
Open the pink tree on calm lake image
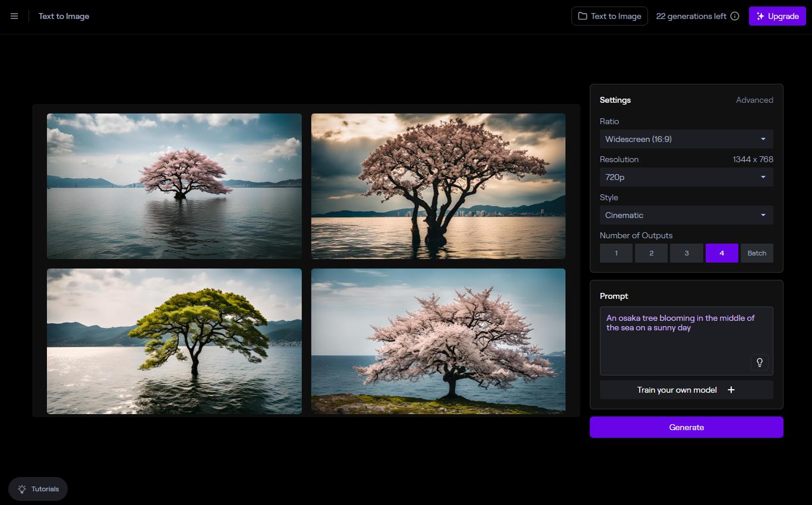174,186
